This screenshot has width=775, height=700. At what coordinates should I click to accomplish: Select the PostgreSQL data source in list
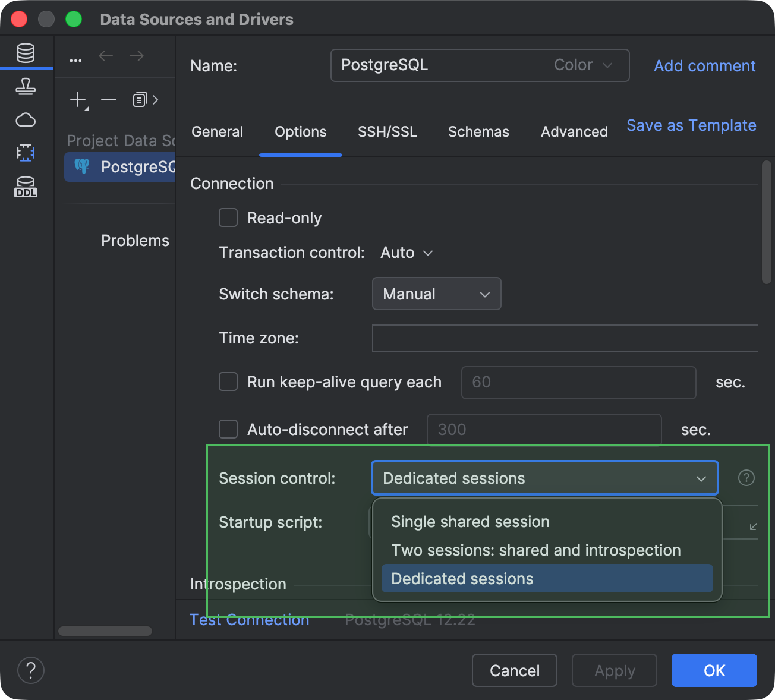click(x=120, y=167)
